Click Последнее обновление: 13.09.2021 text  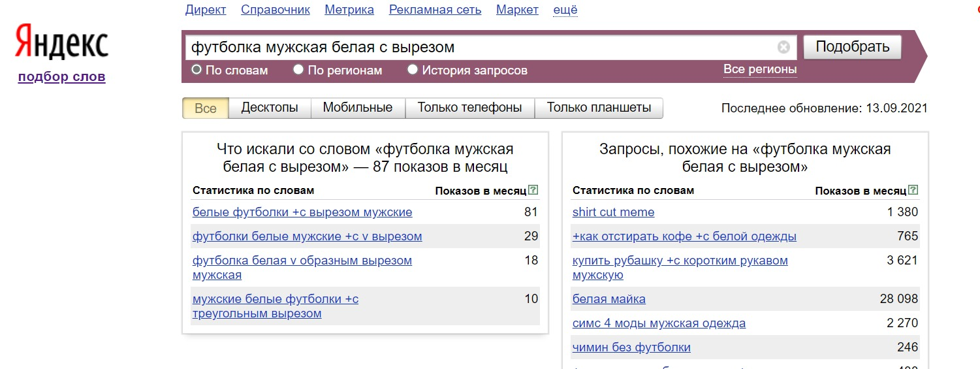point(824,108)
